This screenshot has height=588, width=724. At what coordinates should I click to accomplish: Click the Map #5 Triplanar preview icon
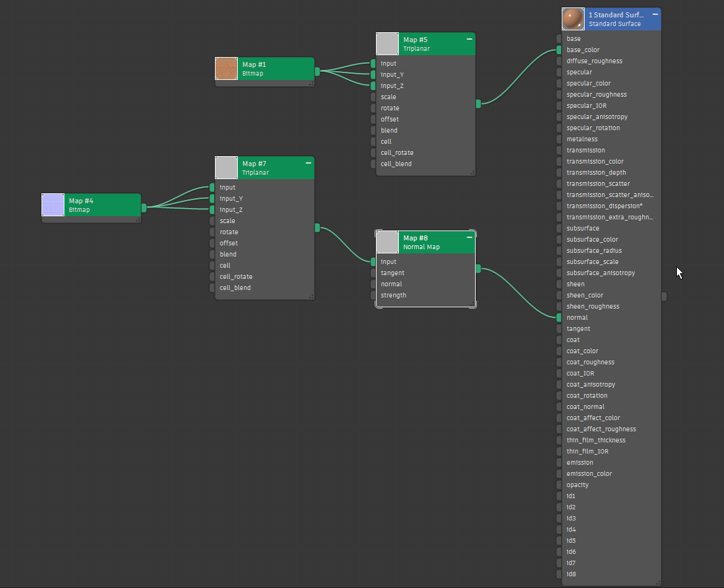(386, 43)
